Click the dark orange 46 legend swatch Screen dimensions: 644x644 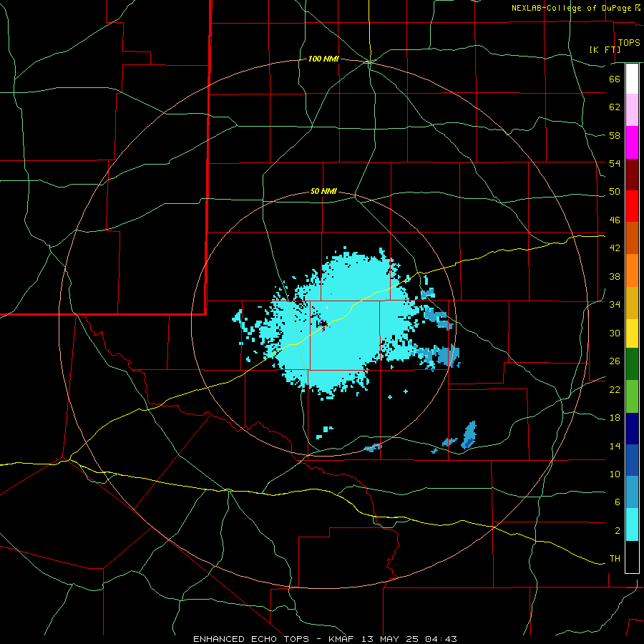[632, 238]
